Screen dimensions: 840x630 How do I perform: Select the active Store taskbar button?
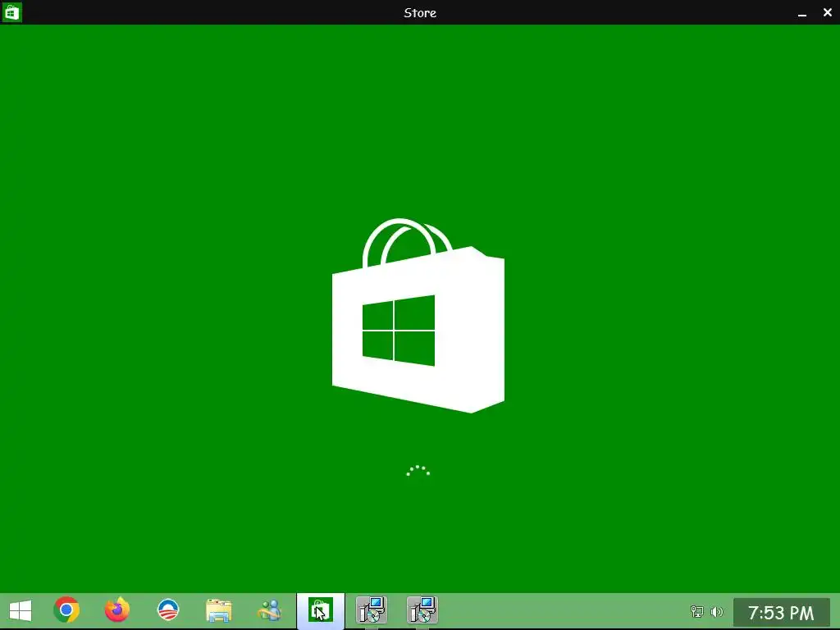coord(321,610)
